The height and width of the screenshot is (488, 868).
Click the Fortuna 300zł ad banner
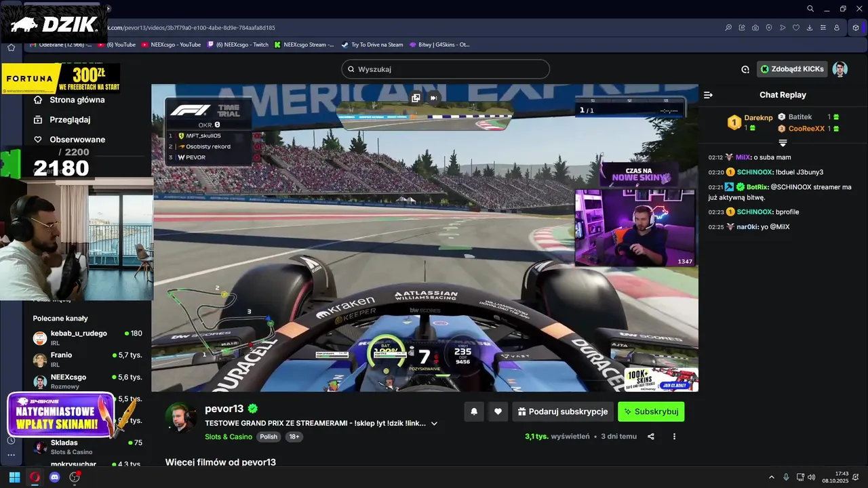[x=61, y=79]
